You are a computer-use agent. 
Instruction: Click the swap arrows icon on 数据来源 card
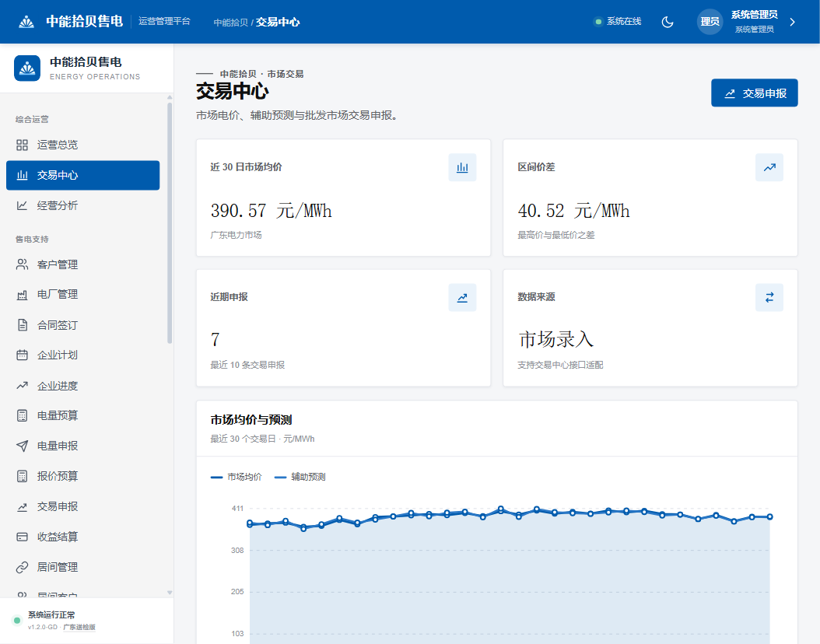click(x=769, y=297)
